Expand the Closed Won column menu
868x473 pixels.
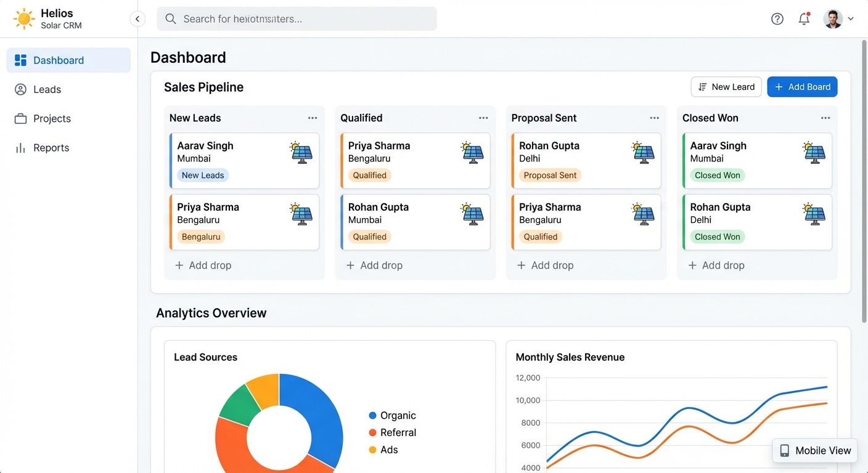point(825,118)
